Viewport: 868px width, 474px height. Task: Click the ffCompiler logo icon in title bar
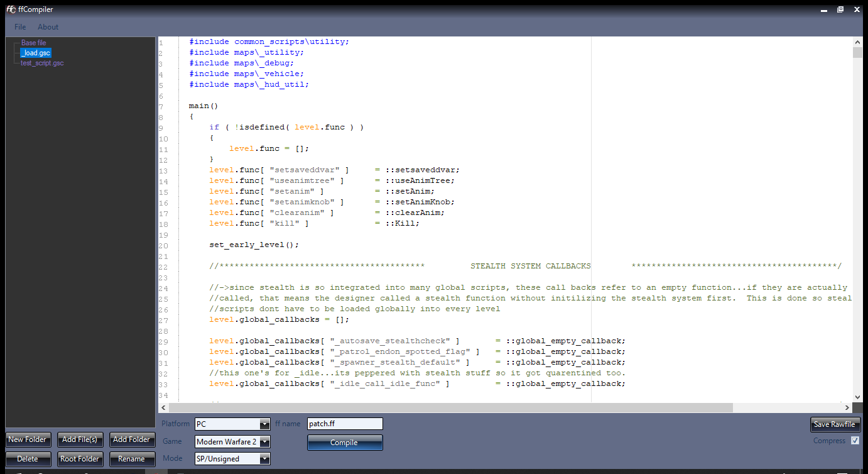click(11, 9)
